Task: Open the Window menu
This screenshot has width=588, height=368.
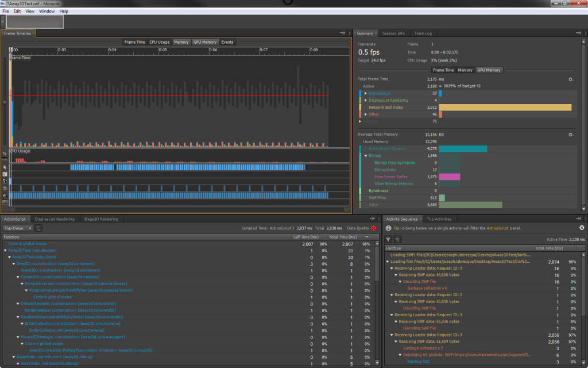Action: pyautogui.click(x=47, y=11)
